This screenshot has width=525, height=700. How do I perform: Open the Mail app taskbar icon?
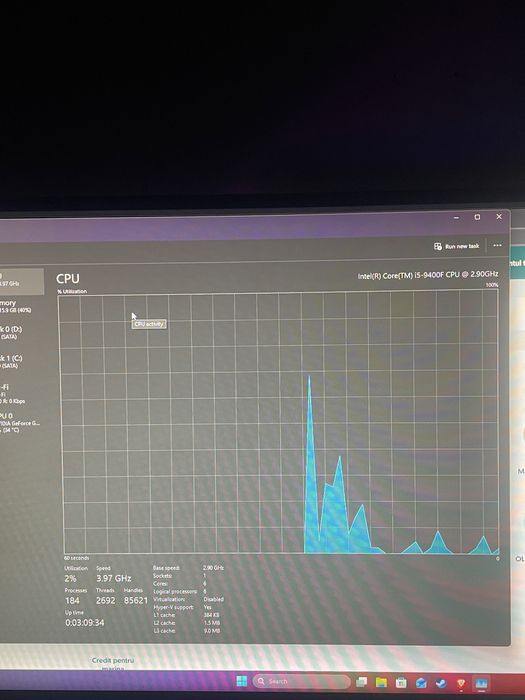coord(421,683)
